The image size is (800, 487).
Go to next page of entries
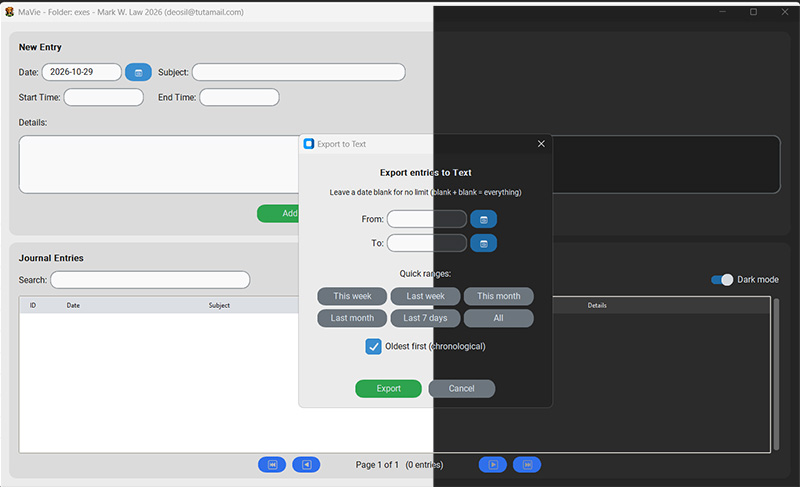[x=493, y=465]
